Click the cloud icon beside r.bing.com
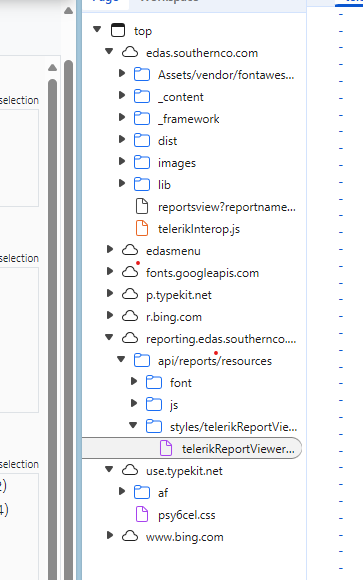The image size is (363, 580). coord(130,317)
